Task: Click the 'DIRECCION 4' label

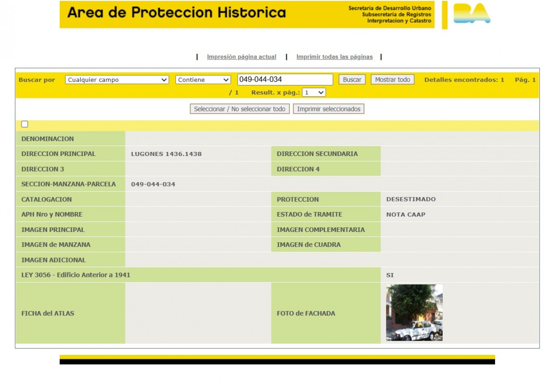Action: [298, 169]
